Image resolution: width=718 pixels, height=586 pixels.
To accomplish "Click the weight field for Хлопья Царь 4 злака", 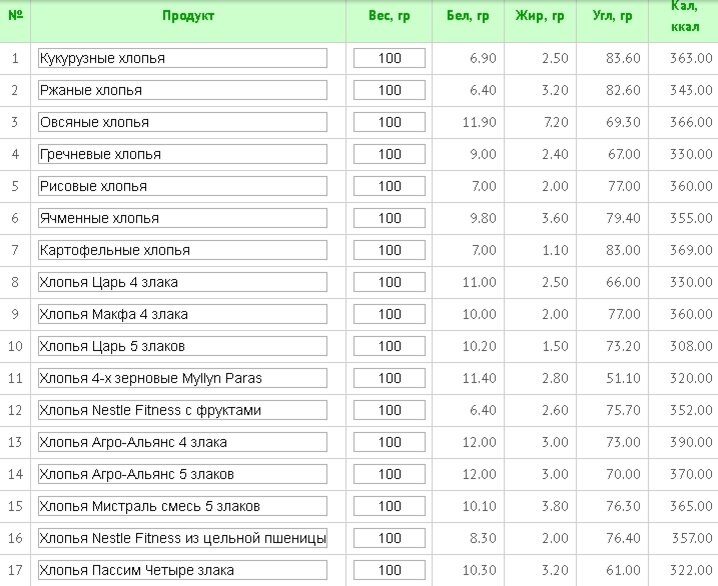I will pyautogui.click(x=389, y=282).
